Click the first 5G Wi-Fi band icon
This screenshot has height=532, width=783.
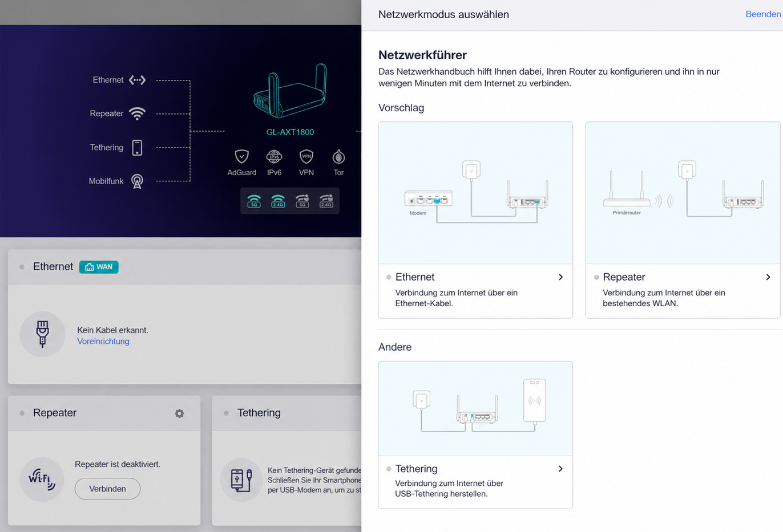coord(254,201)
